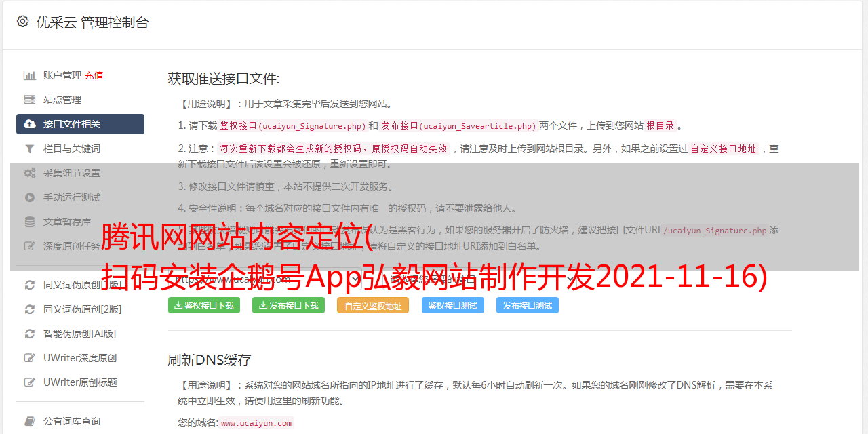This screenshot has height=434, width=868.
Task: Run the 鉴权接口测试 button
Action: (453, 305)
